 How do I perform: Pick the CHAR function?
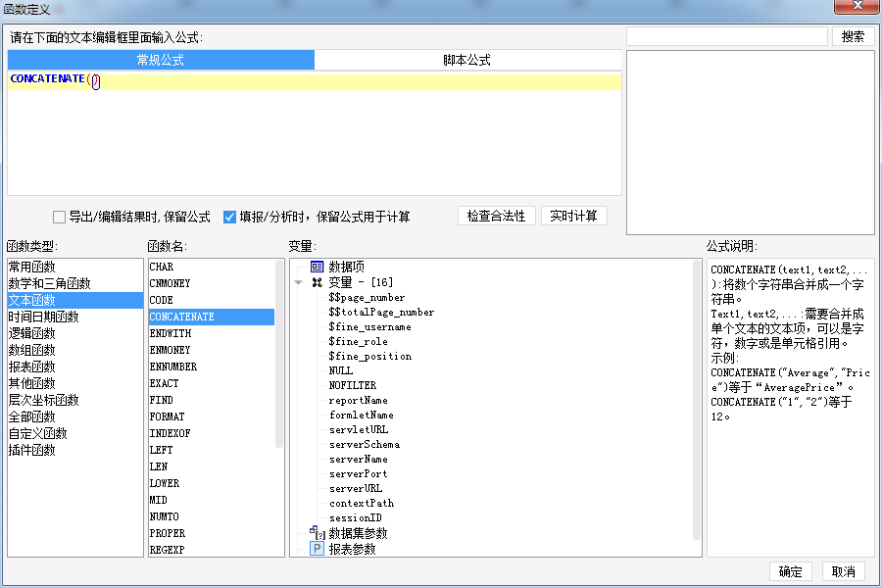[x=212, y=267]
